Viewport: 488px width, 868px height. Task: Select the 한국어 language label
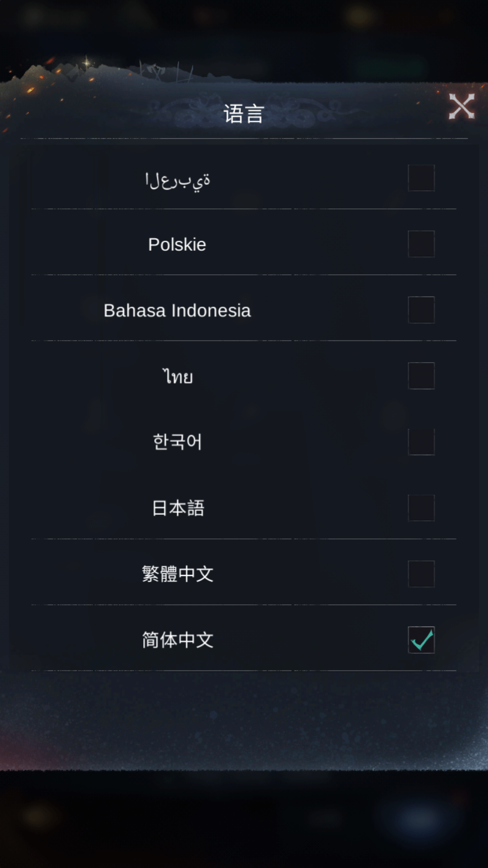pos(178,442)
